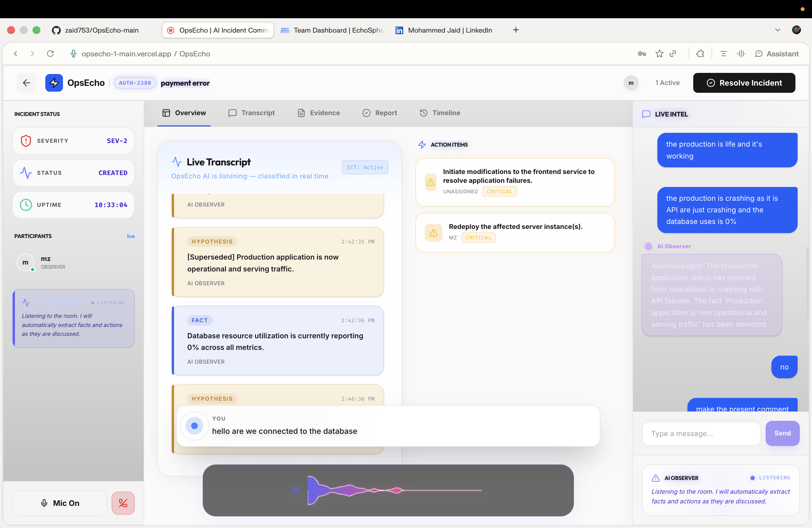Click the microphone icon in address bar

point(73,54)
